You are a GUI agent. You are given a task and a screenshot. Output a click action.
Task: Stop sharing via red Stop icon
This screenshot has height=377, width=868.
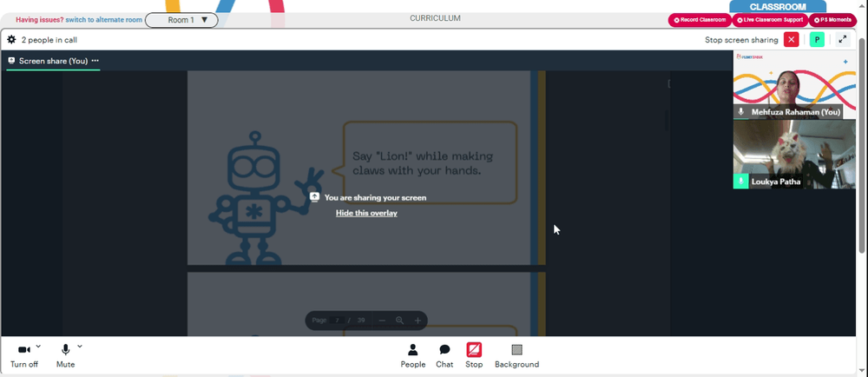474,350
